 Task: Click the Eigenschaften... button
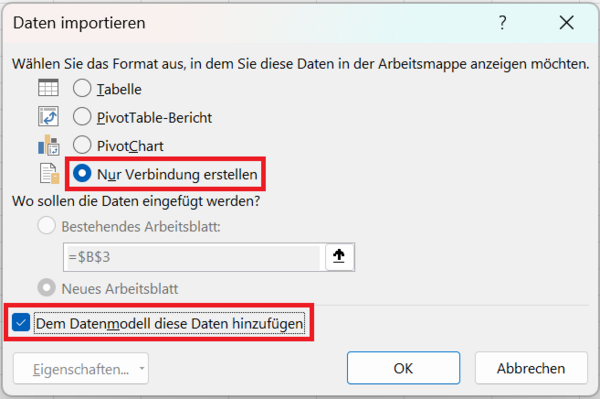(81, 368)
